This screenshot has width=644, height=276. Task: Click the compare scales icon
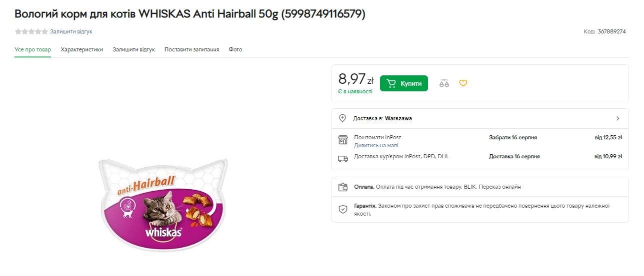click(x=444, y=83)
